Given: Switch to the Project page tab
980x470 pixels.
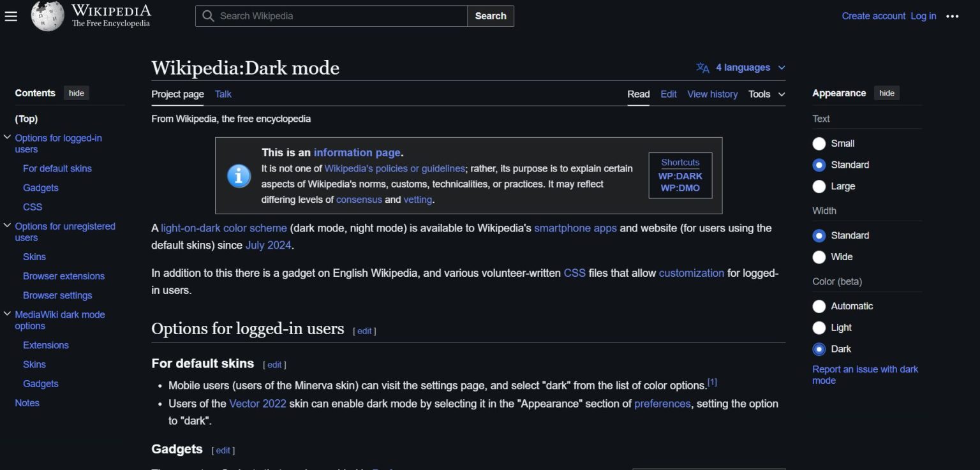Looking at the screenshot, I should pos(177,94).
